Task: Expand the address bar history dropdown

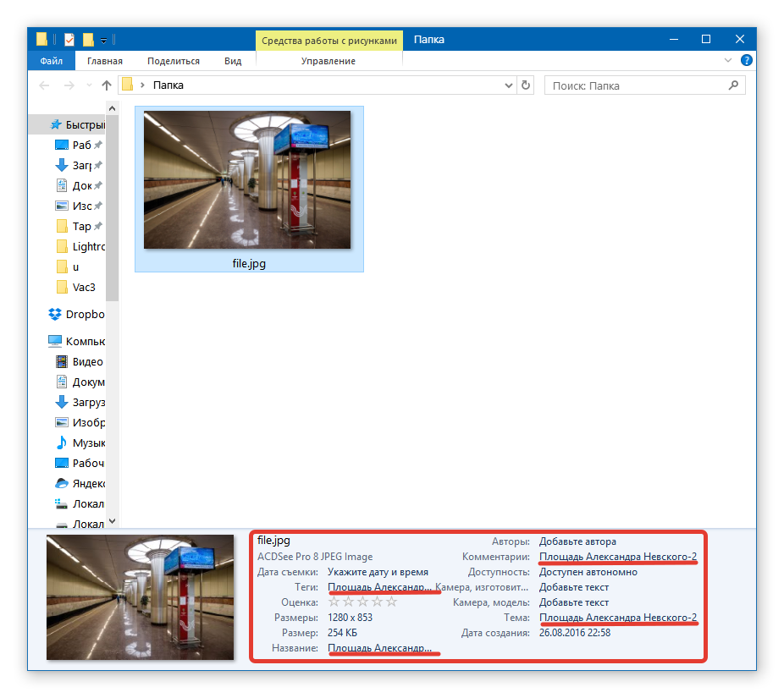Action: (508, 85)
